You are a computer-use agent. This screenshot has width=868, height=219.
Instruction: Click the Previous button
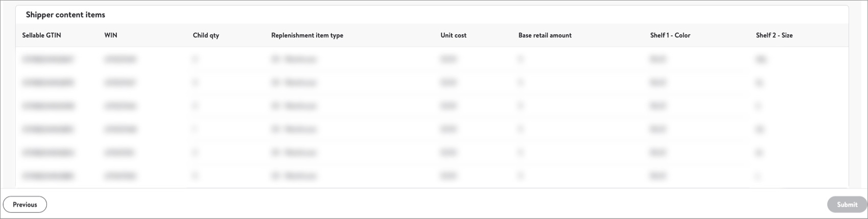[25, 205]
